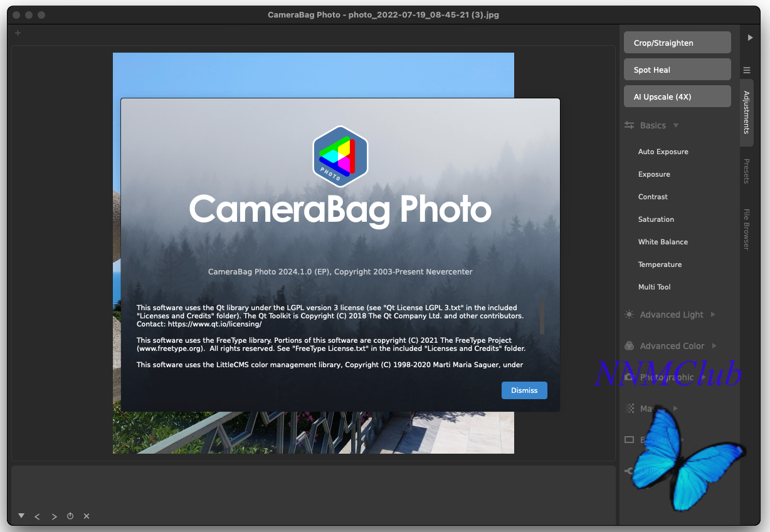Add the Exposure adjustment
770x532 pixels.
point(654,174)
